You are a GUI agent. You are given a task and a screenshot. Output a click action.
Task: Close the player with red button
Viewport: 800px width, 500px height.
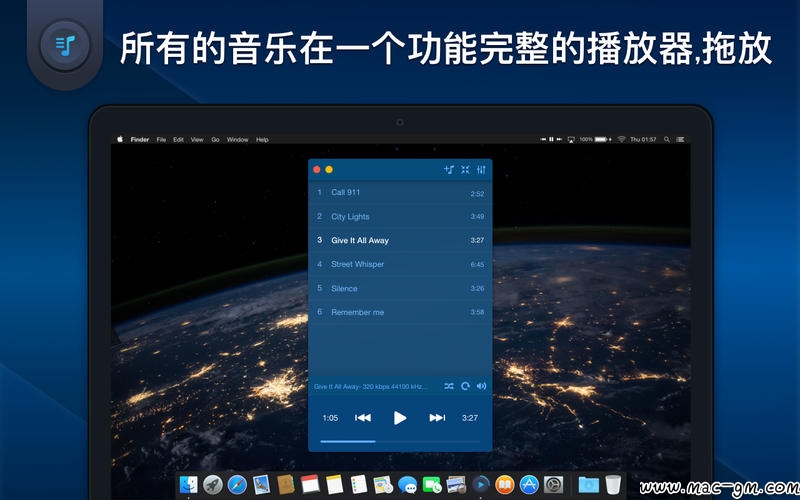click(316, 169)
